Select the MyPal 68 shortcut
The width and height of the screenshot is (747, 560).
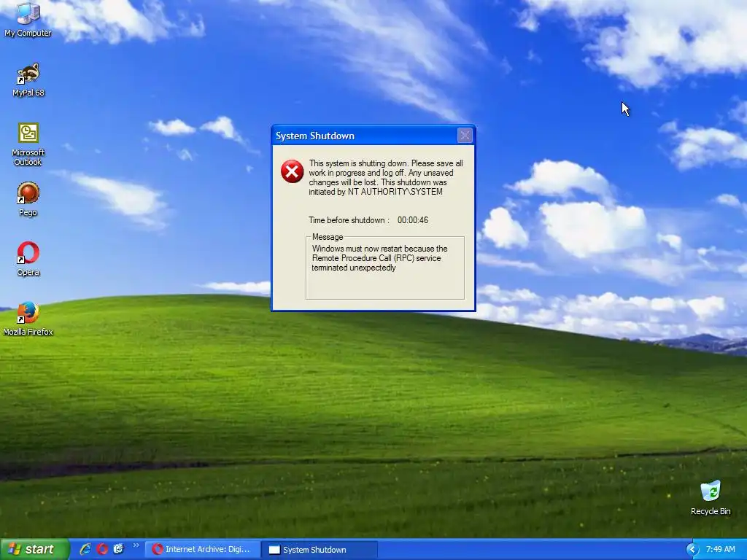[x=28, y=79]
